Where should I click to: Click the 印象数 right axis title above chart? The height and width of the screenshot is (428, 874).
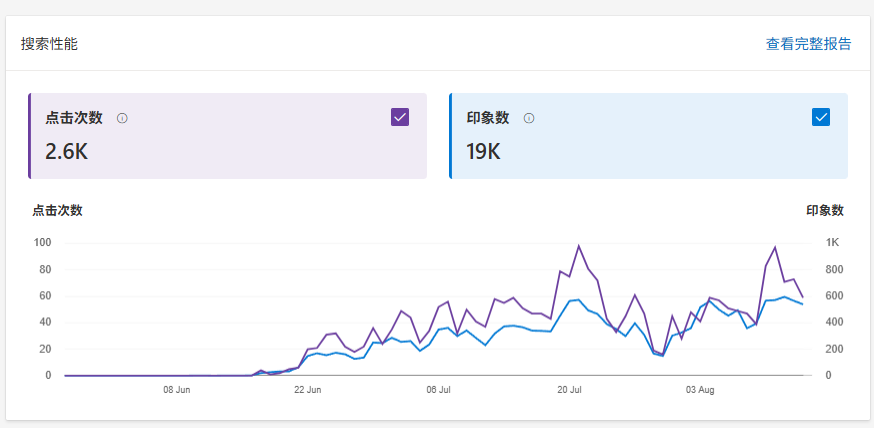(824, 210)
